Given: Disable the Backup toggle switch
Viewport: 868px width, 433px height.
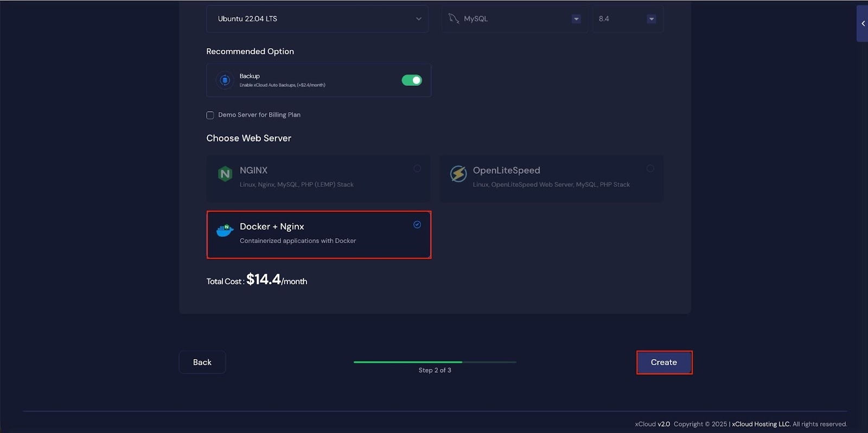Looking at the screenshot, I should coord(412,80).
